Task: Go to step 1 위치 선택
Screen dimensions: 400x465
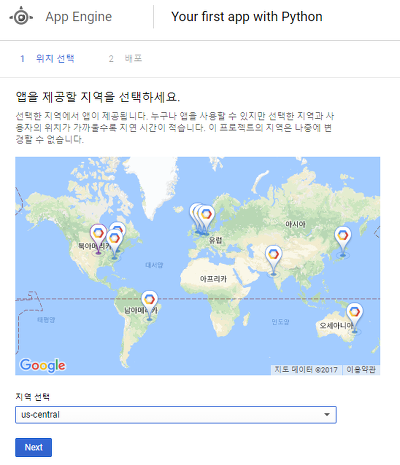Action: 47,59
